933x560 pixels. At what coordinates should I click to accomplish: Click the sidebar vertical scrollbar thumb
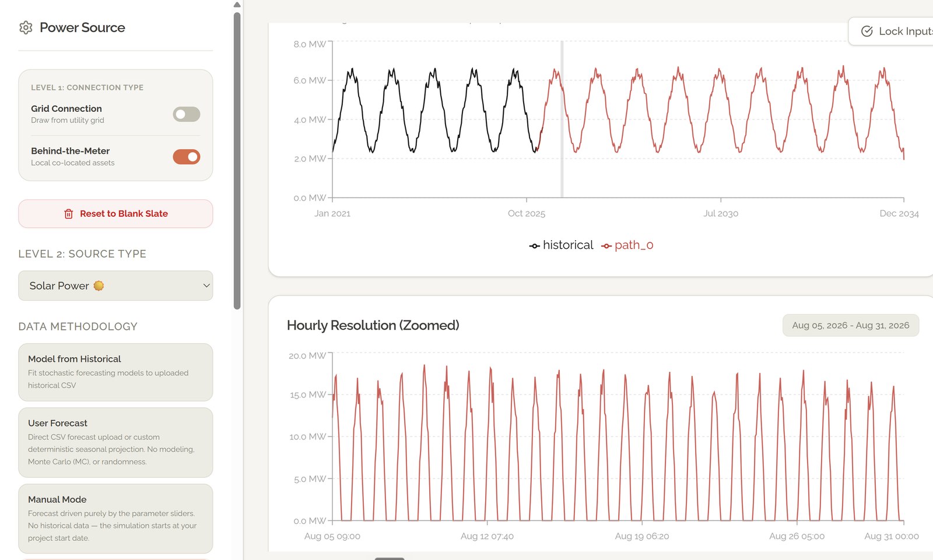[x=237, y=161]
